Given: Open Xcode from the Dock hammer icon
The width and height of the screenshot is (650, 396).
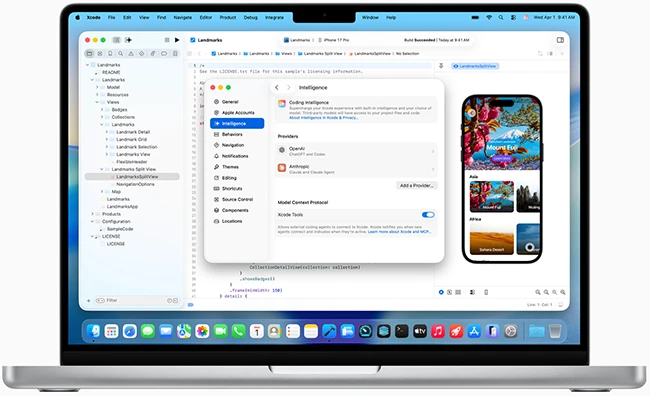Looking at the screenshot, I should click(329, 331).
